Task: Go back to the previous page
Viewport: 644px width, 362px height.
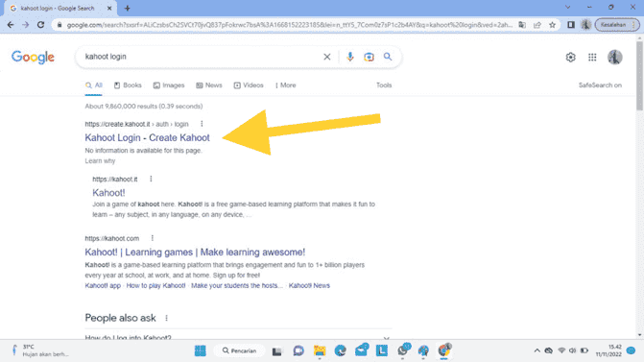Action: pyautogui.click(x=11, y=25)
